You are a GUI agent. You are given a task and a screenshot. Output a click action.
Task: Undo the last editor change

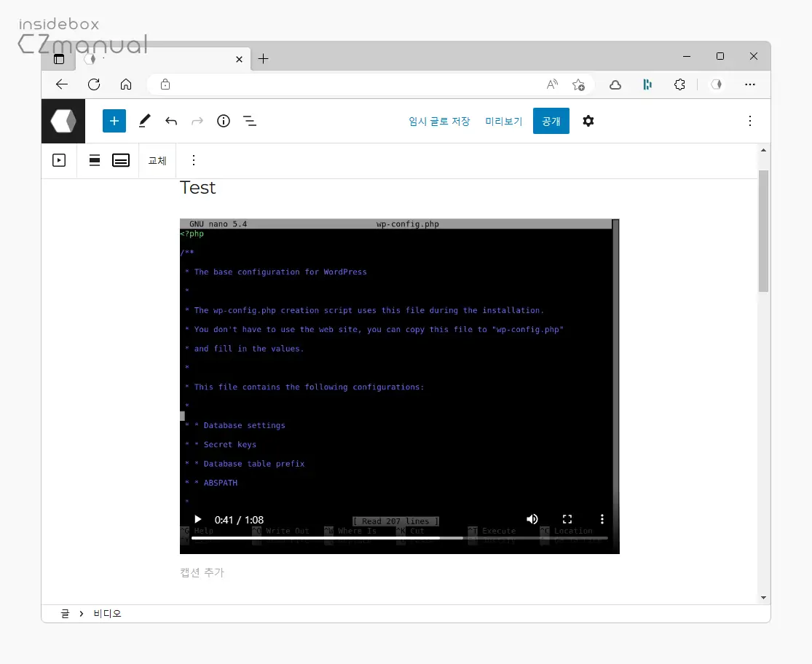tap(171, 121)
